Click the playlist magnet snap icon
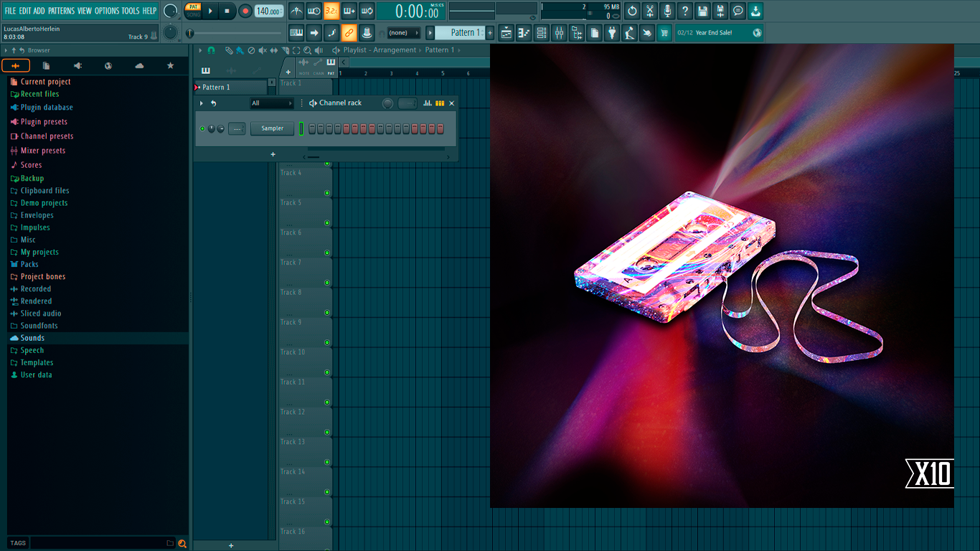980x551 pixels. coord(211,50)
